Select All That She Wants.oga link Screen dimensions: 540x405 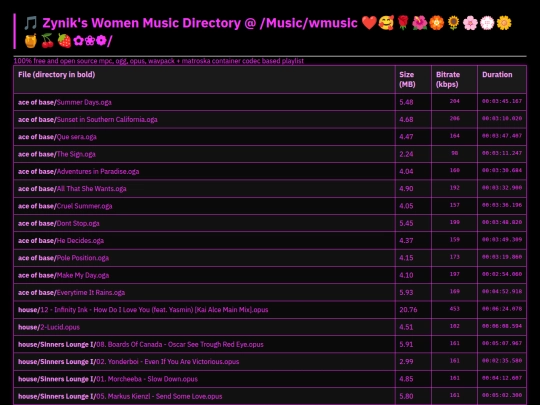92,189
